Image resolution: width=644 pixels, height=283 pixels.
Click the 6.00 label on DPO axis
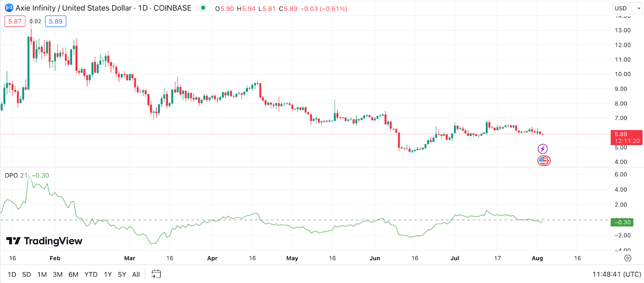click(621, 174)
